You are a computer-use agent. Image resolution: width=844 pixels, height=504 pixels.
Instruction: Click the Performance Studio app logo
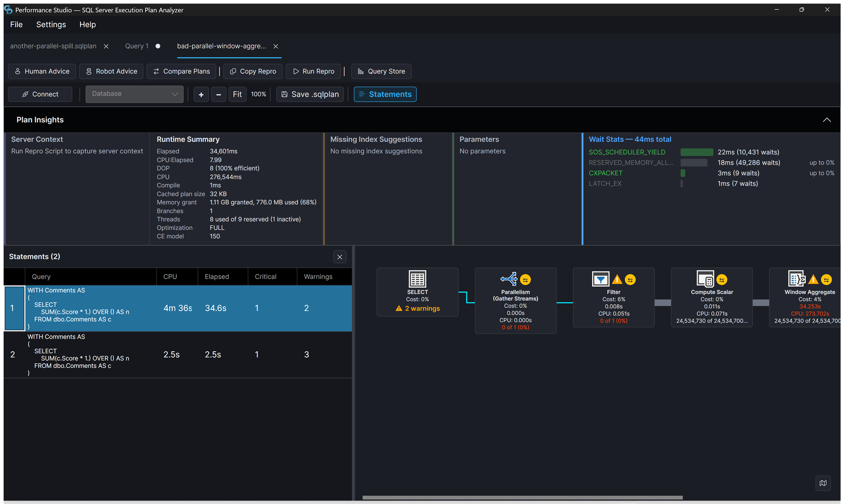pyautogui.click(x=8, y=9)
